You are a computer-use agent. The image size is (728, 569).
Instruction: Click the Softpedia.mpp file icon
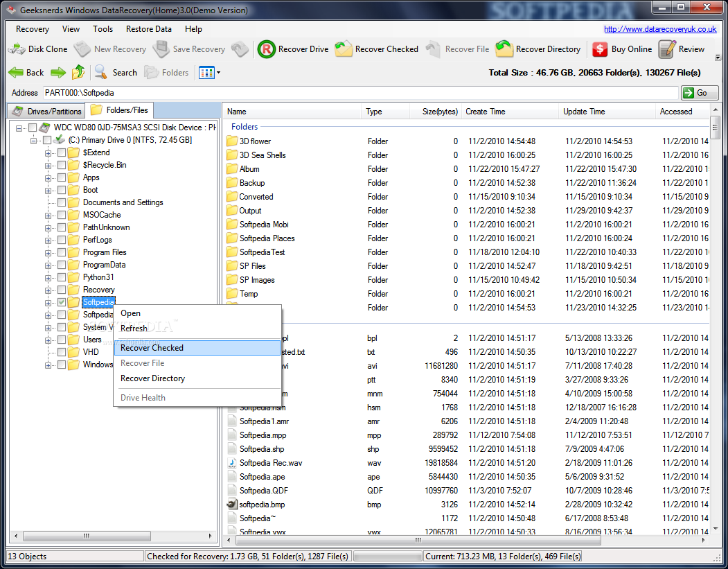pyautogui.click(x=231, y=435)
